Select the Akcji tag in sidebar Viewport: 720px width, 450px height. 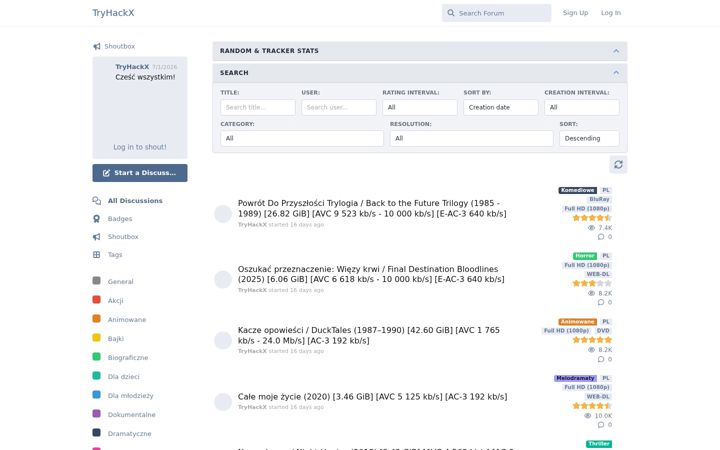tap(115, 300)
